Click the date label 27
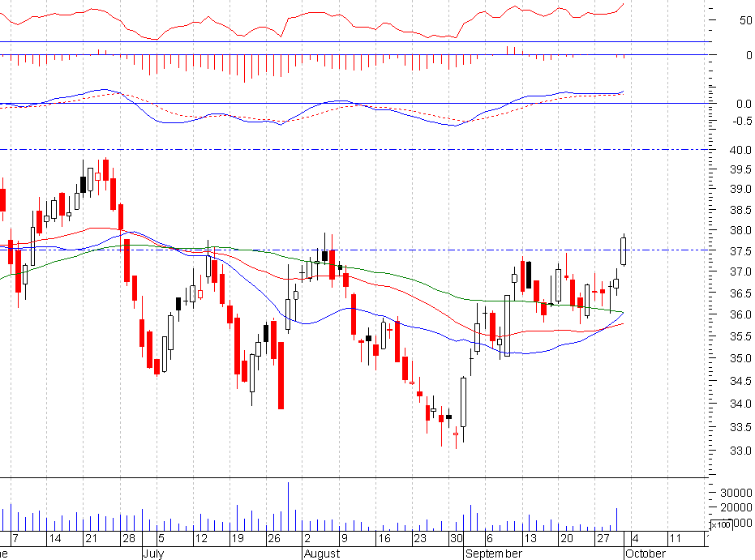Image resolution: width=755 pixels, height=560 pixels. pyautogui.click(x=603, y=538)
